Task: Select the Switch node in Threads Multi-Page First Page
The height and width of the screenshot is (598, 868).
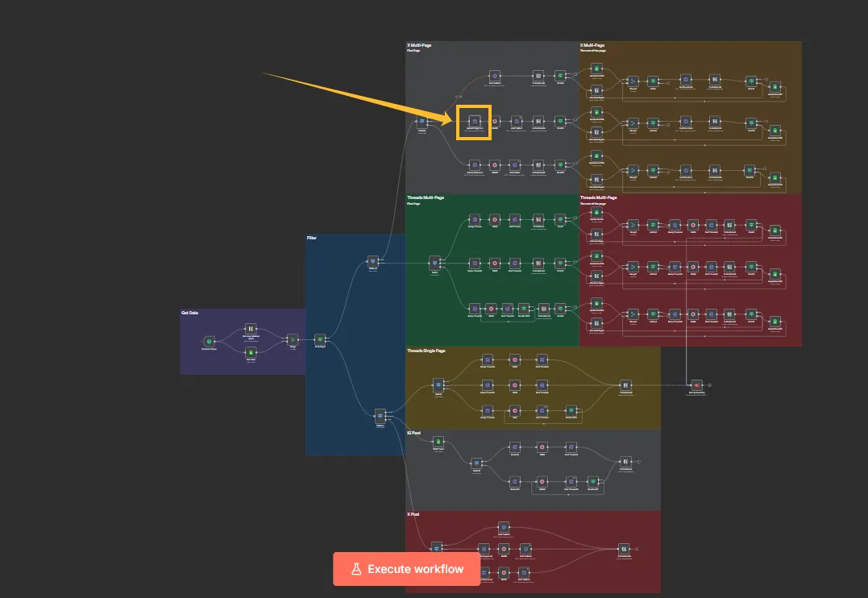Action: tap(435, 262)
